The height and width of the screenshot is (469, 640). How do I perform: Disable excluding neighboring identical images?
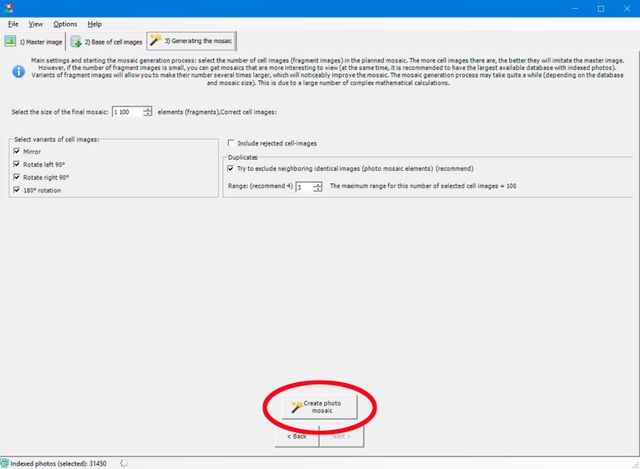point(232,169)
